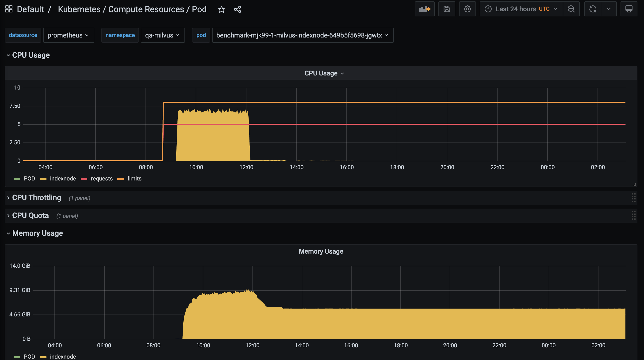Hide the limits series via legend entry
Image resolution: width=644 pixels, height=360 pixels.
(x=134, y=179)
